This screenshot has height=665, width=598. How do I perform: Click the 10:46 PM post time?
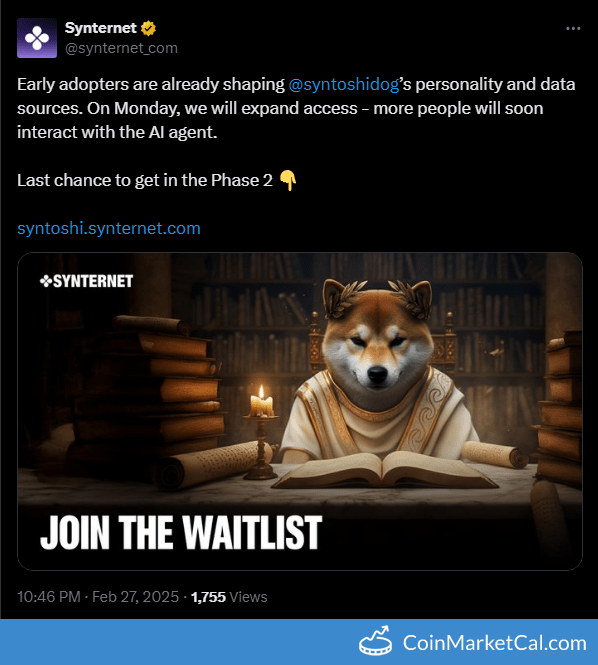click(49, 597)
